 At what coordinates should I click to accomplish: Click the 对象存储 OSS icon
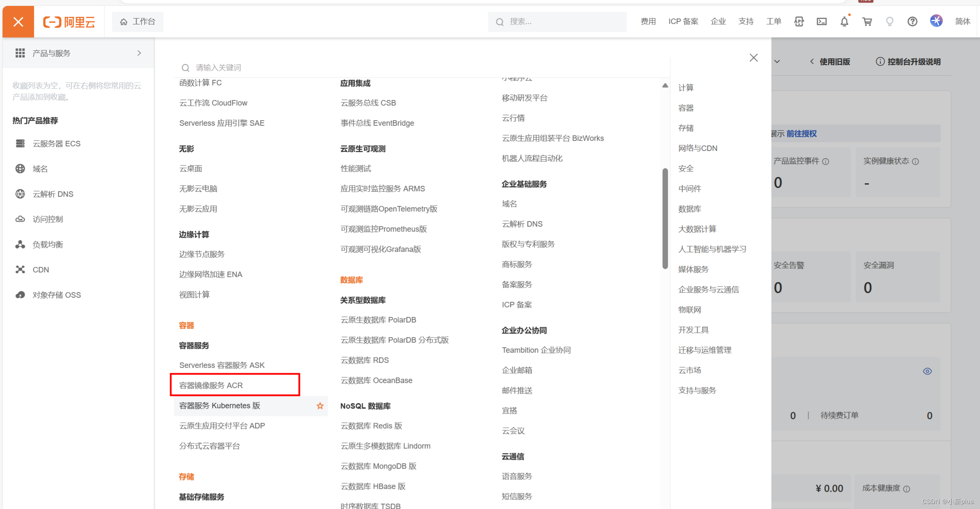click(x=20, y=295)
